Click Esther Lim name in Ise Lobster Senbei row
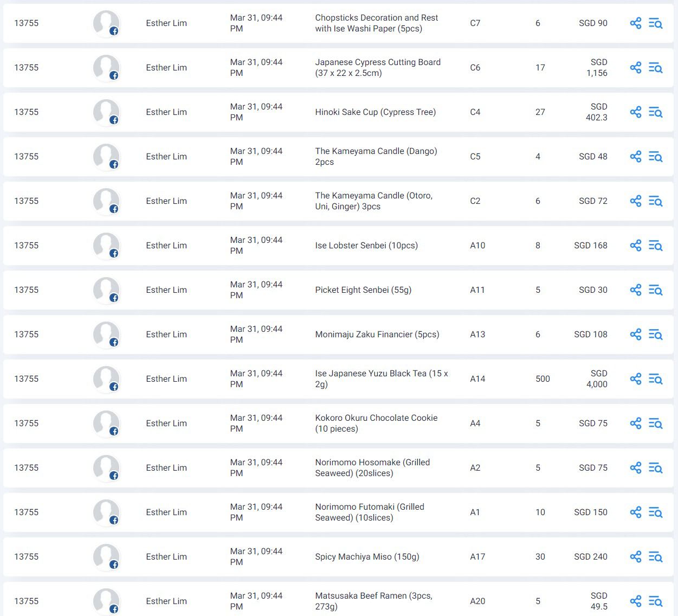 tap(166, 246)
